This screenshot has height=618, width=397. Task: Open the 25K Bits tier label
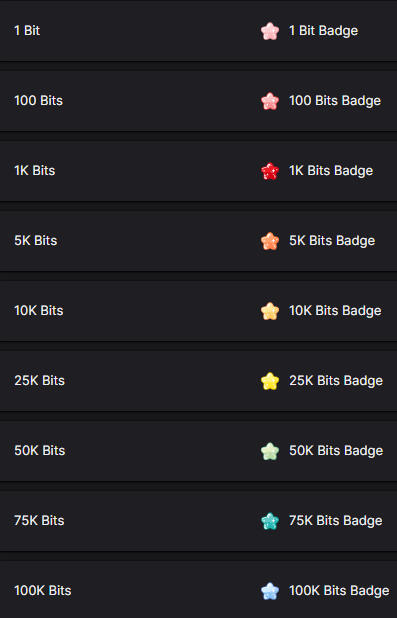(x=39, y=380)
